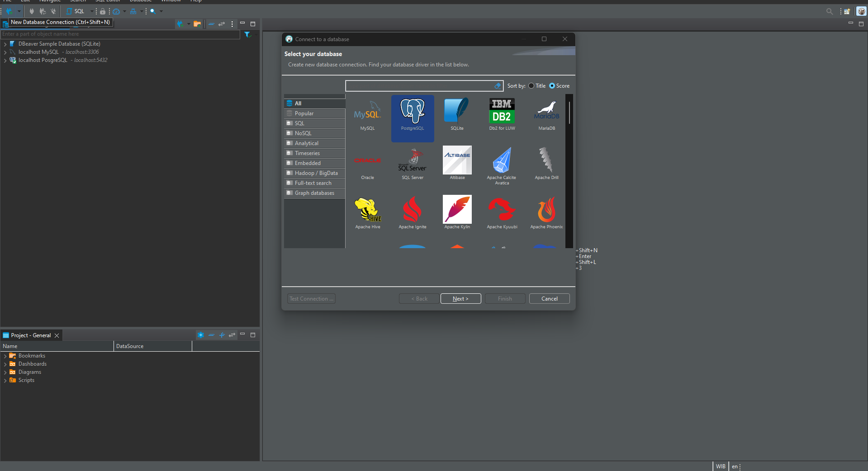Open the dashboard gauge toolbar icon
This screenshot has height=471, width=868.
[116, 11]
